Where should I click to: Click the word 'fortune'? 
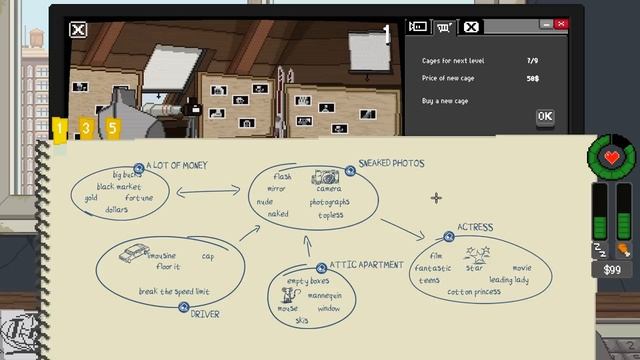click(x=139, y=198)
